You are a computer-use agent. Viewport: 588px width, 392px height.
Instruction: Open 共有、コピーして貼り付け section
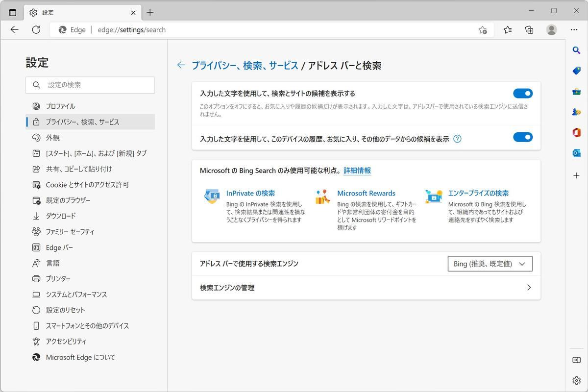[90, 169]
